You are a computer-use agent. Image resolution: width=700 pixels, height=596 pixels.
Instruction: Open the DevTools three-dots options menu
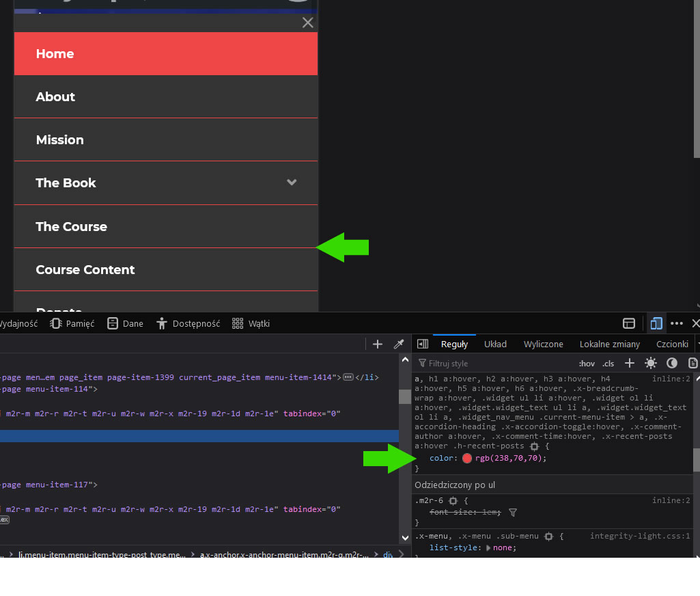(677, 323)
